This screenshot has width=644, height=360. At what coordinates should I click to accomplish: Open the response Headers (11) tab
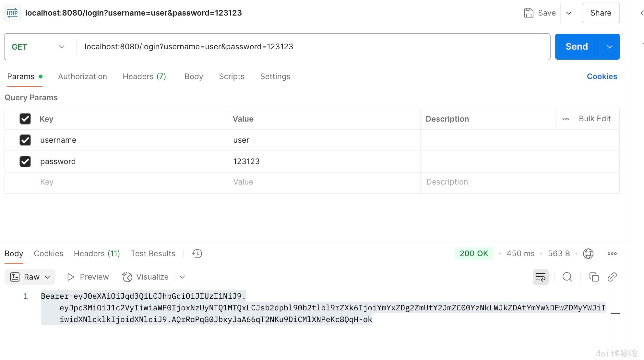click(x=97, y=254)
